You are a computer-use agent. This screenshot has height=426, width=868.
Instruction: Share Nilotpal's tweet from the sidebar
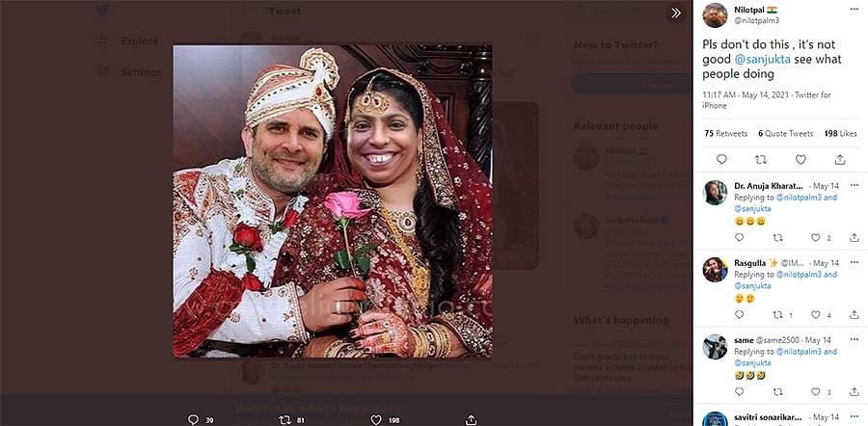tap(841, 159)
